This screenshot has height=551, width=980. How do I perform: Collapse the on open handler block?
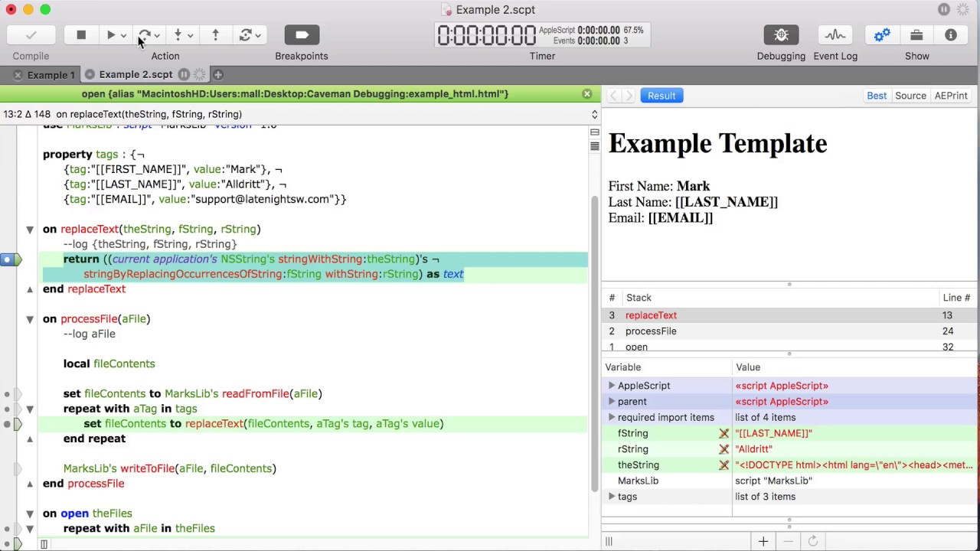point(30,514)
